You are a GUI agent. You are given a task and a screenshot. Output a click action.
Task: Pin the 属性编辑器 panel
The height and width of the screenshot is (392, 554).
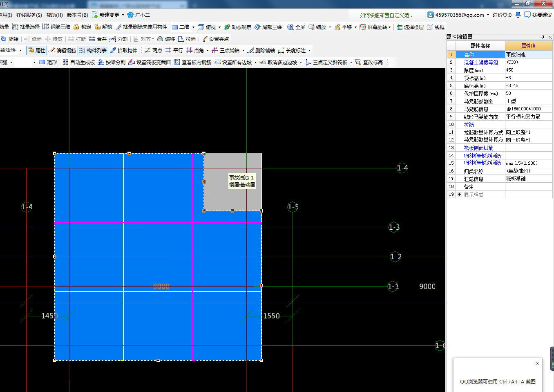[x=543, y=37]
